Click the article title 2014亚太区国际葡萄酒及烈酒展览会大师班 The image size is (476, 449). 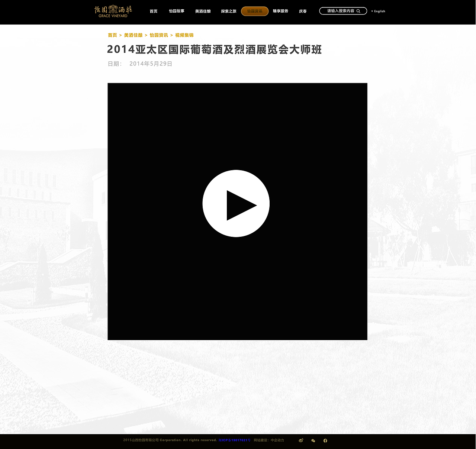pos(214,49)
